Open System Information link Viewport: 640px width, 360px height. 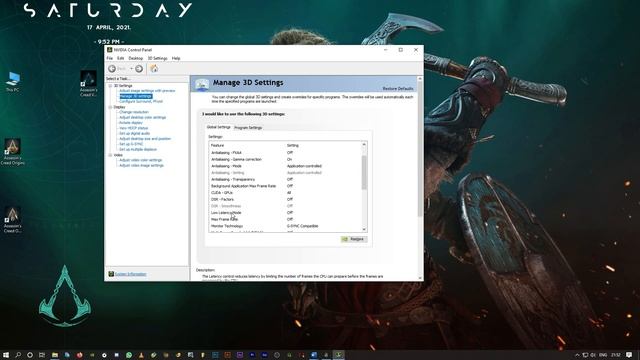[x=130, y=274]
